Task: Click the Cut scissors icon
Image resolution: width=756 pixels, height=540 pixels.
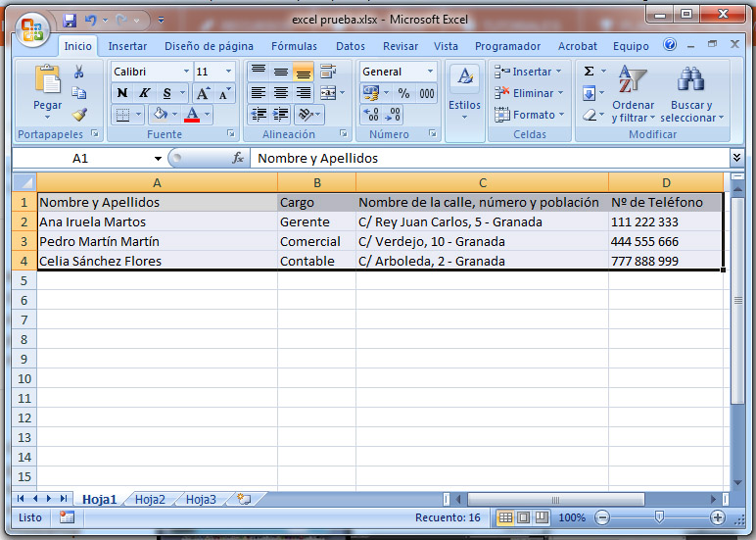Action: click(x=79, y=72)
